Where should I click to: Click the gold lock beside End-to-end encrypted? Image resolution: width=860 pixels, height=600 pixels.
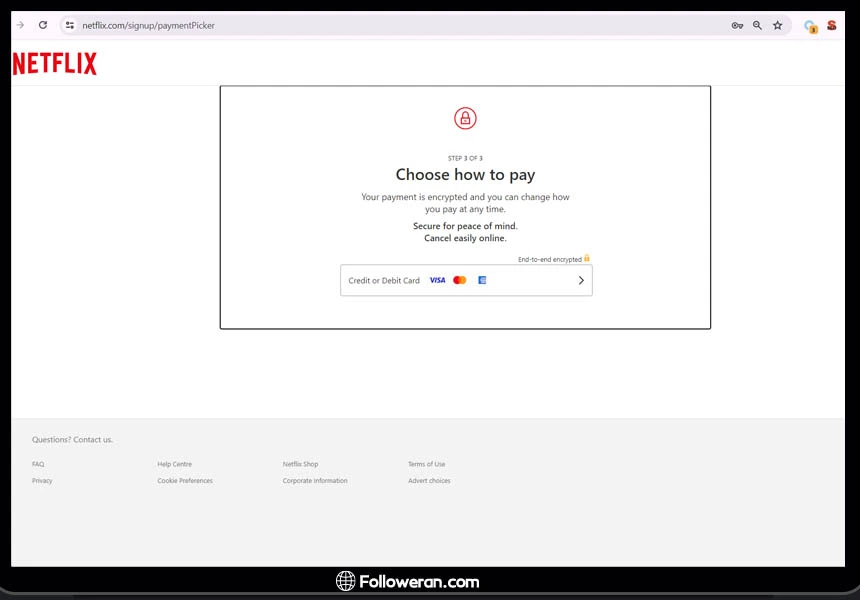click(587, 258)
